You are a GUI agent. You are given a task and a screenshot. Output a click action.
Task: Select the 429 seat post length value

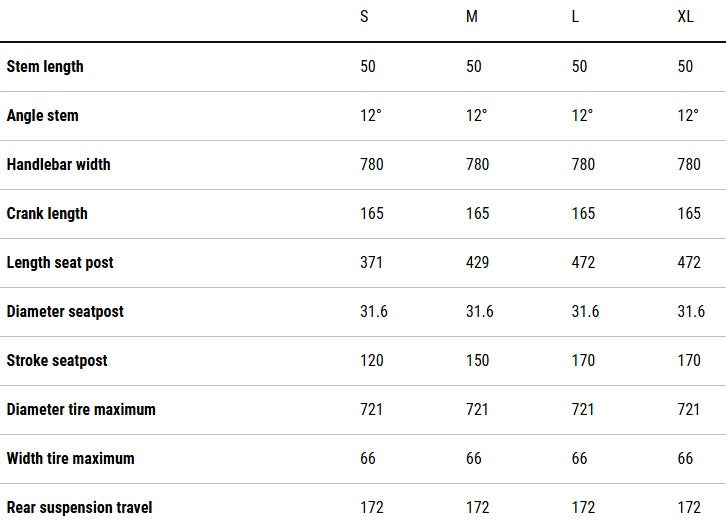click(x=477, y=263)
